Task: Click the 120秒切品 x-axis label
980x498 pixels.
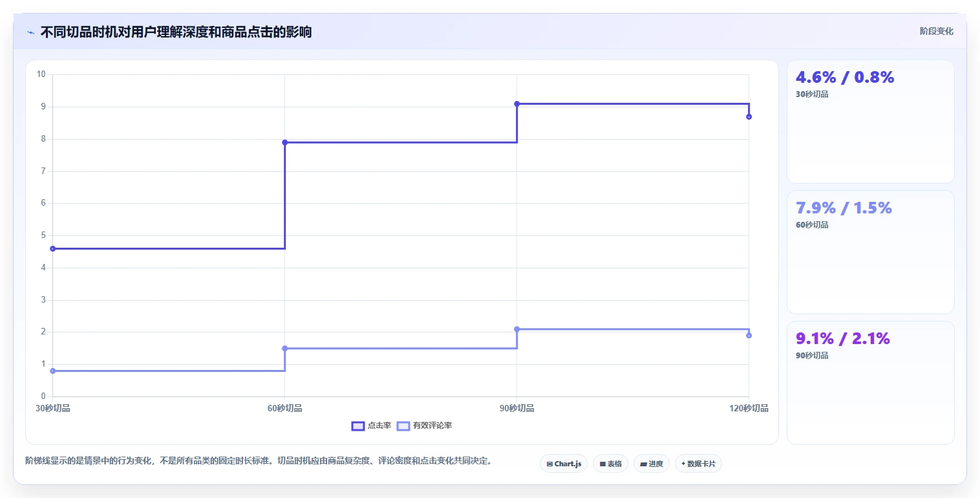Action: point(749,408)
